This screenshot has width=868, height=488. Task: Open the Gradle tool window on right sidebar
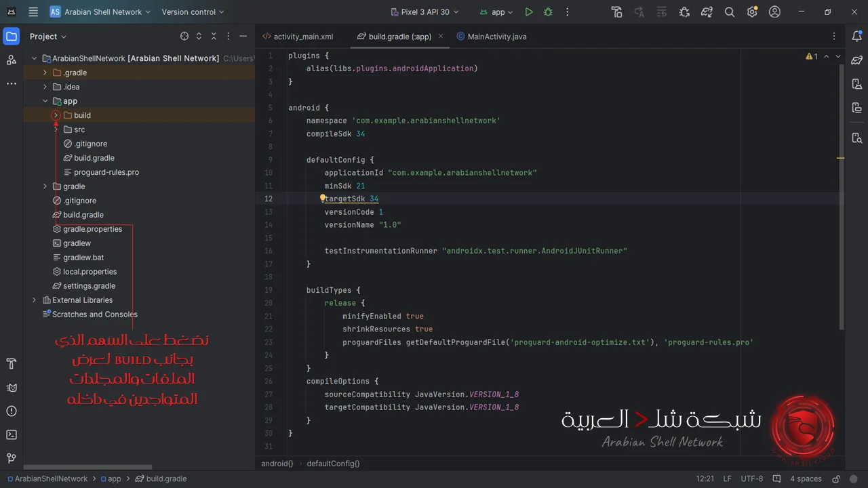click(856, 60)
